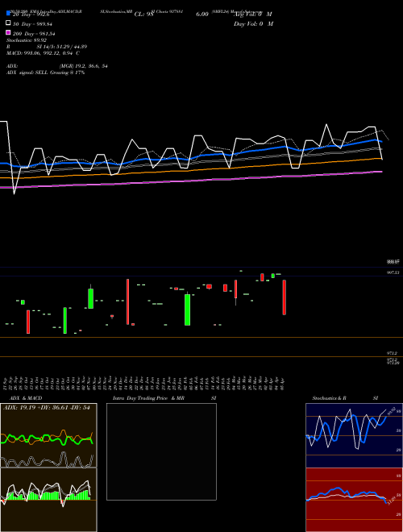Screen dimensions: 403x532
Task: Click the '05 Apr' last date label
Action: pyautogui.click(x=282, y=384)
